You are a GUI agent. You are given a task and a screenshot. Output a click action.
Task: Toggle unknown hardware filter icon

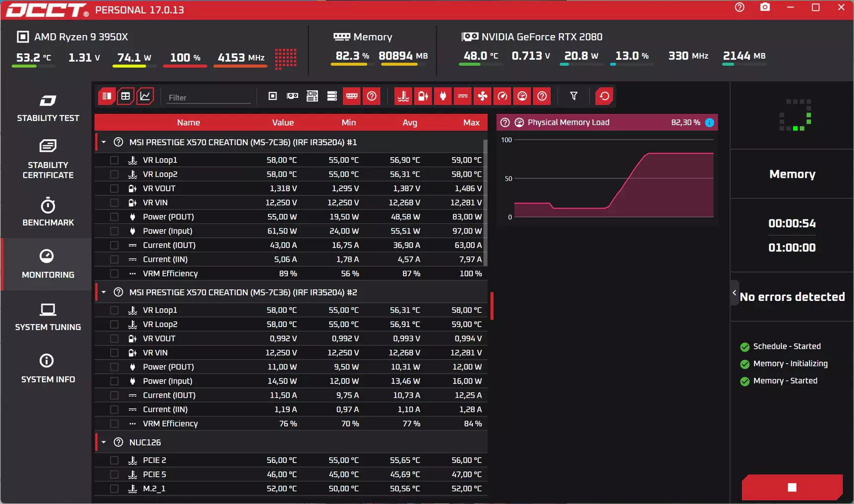coord(371,96)
